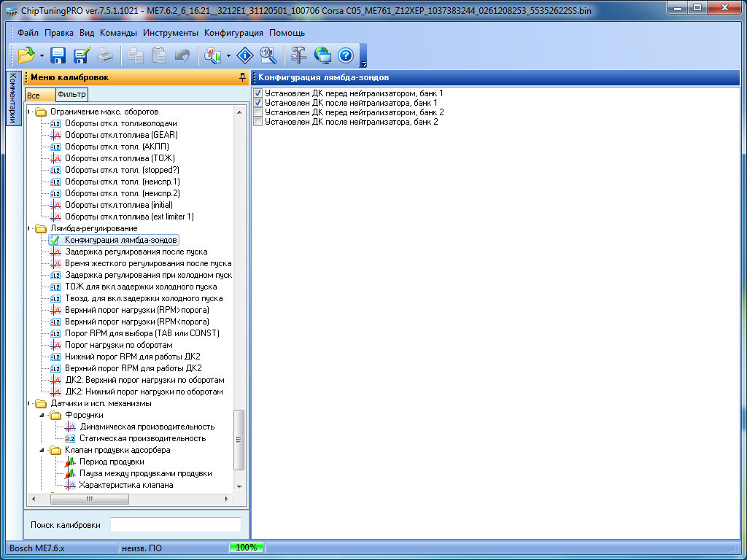Click the open file folder icon
Screen dimensions: 747x560
[x=26, y=55]
